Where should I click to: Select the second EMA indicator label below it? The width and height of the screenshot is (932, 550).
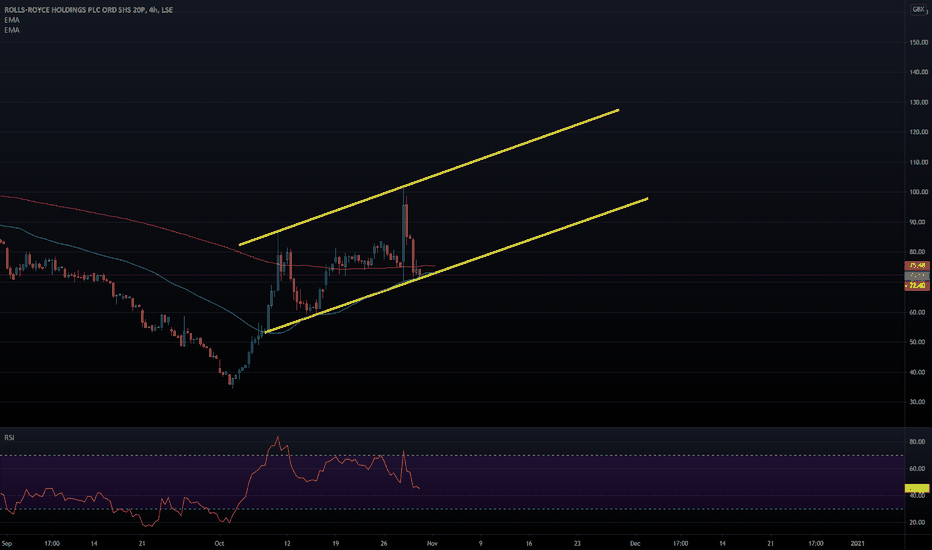click(11, 30)
